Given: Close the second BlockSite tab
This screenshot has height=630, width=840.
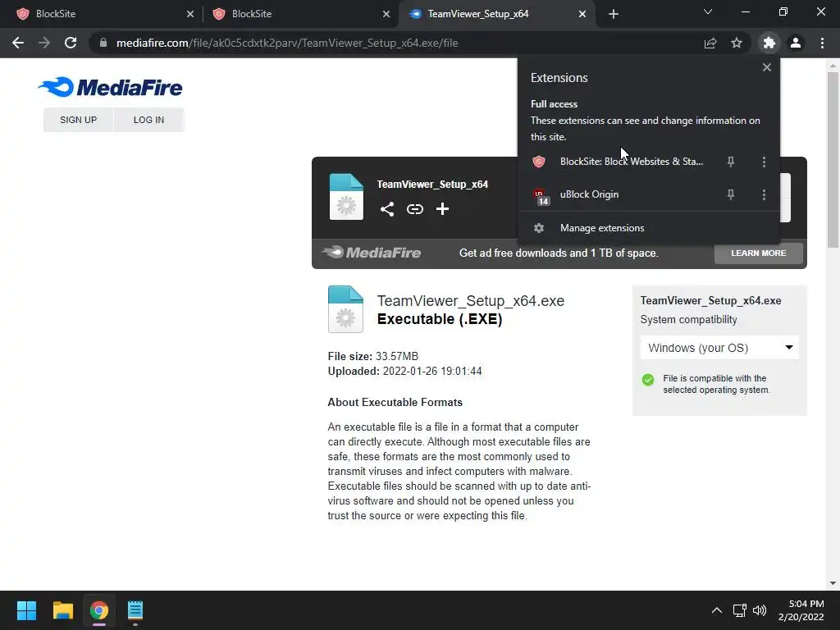Looking at the screenshot, I should click(x=386, y=14).
